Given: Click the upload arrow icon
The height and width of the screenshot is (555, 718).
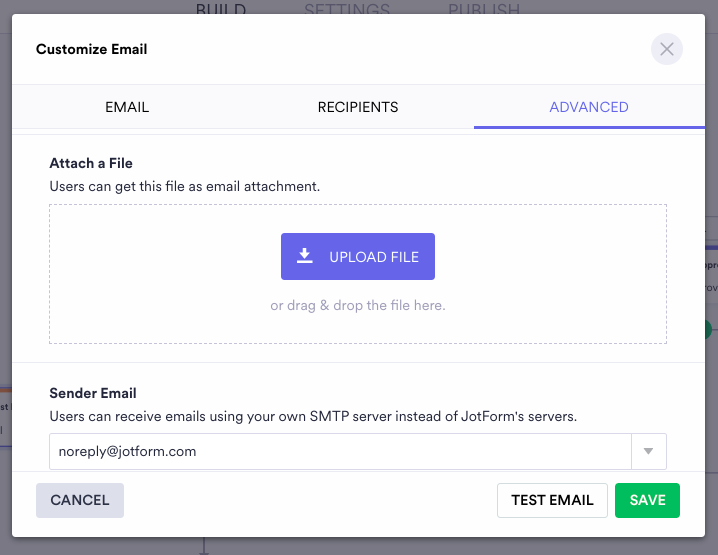Looking at the screenshot, I should (x=305, y=256).
